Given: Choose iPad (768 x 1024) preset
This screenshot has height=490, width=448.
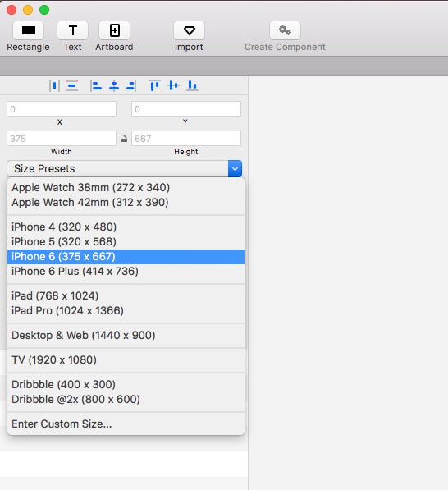Looking at the screenshot, I should coord(126,296).
